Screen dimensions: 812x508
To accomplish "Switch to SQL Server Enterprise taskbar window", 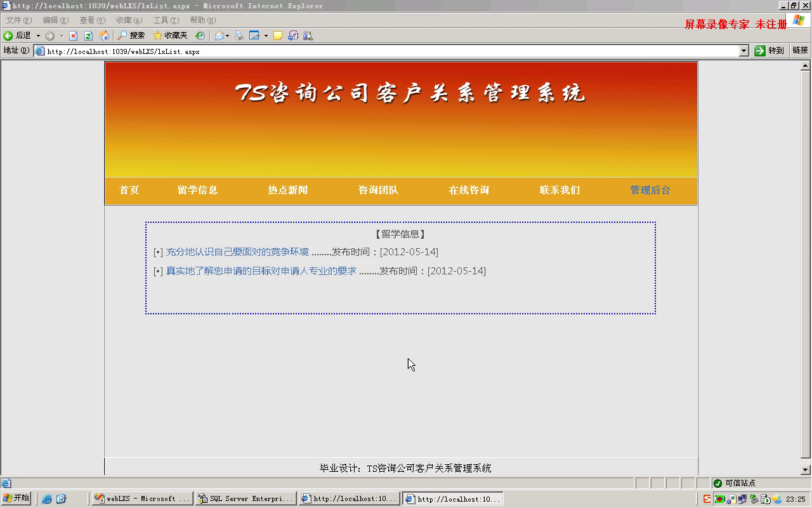I will [x=246, y=499].
